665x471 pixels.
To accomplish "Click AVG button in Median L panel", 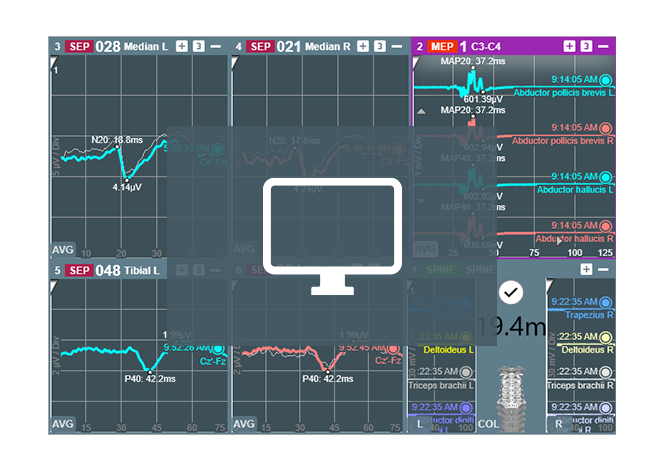I will [62, 248].
